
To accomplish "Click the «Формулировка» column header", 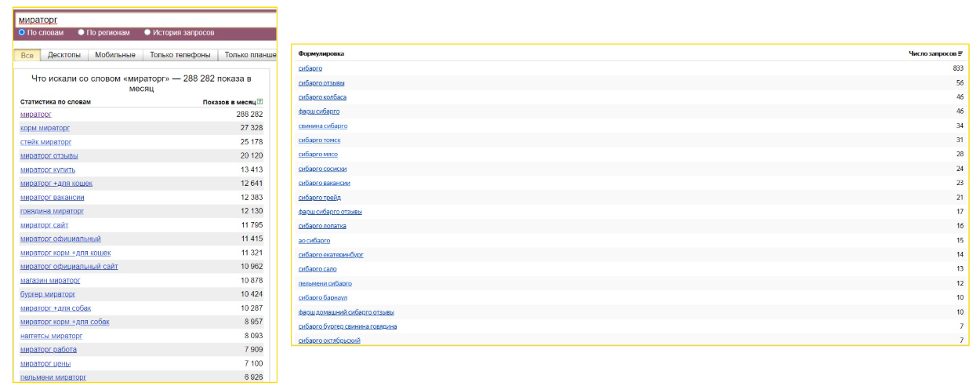I will click(x=321, y=53).
